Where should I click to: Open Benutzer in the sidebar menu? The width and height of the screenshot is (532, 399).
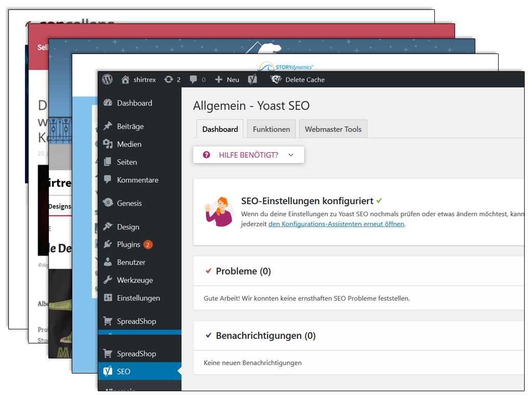click(131, 262)
